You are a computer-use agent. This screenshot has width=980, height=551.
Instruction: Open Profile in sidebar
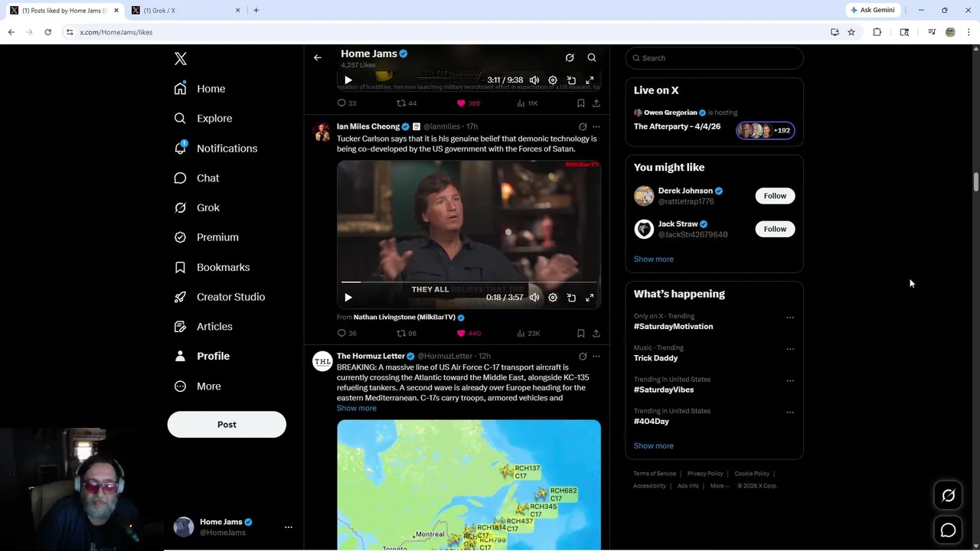click(x=202, y=356)
